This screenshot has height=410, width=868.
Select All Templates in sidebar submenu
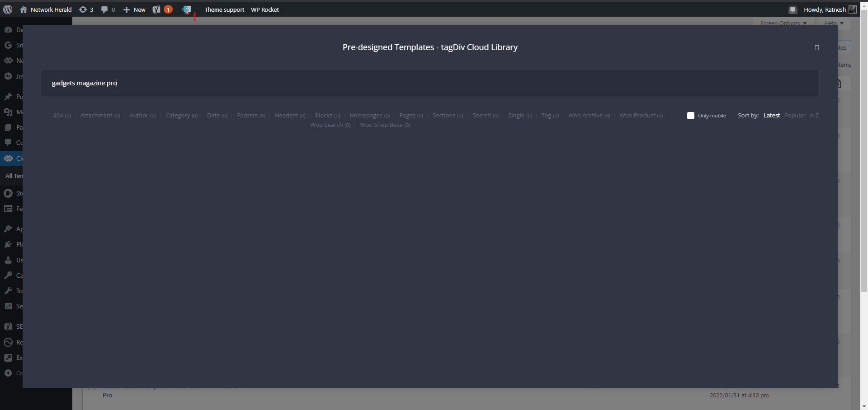coord(14,176)
